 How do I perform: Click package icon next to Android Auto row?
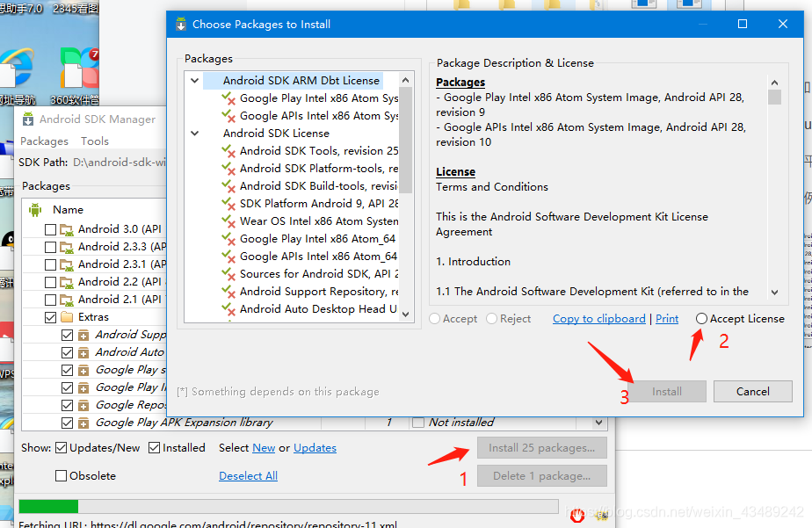tap(83, 353)
